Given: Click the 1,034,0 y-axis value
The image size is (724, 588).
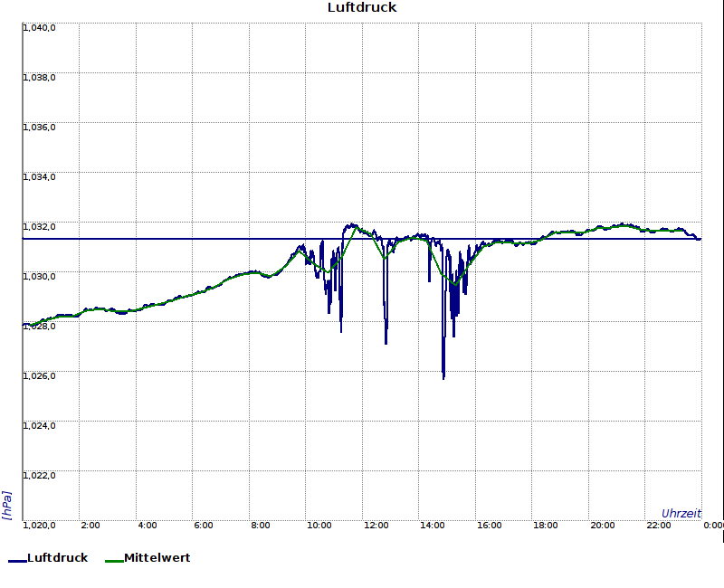Looking at the screenshot, I should [x=39, y=177].
